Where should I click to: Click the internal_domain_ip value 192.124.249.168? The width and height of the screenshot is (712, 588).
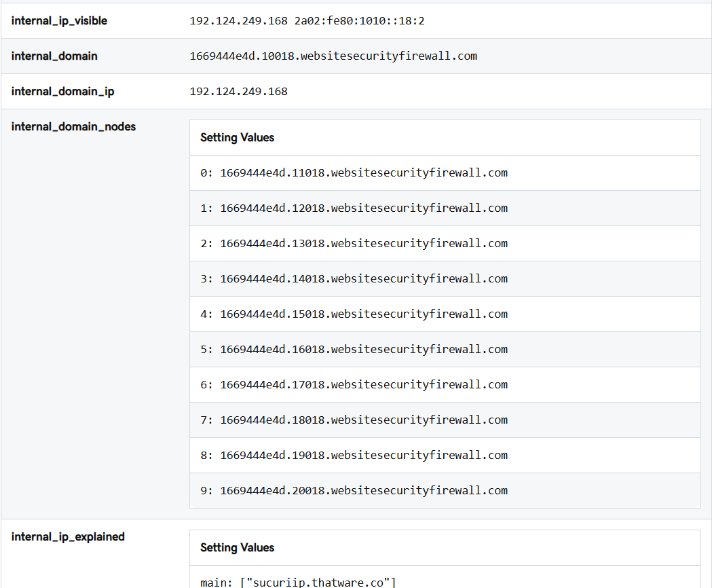(x=238, y=92)
